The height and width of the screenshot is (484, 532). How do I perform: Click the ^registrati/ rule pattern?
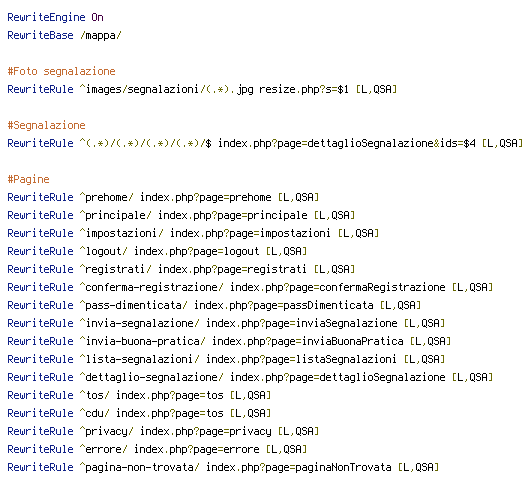click(116, 269)
